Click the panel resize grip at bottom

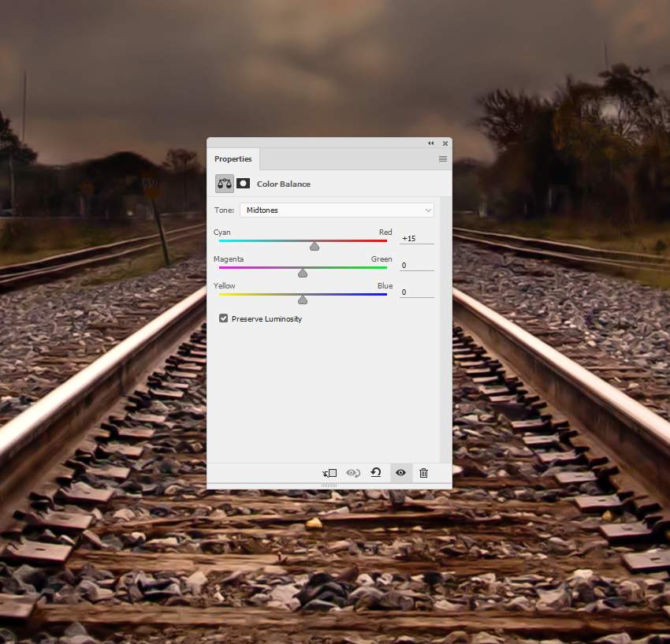[329, 486]
